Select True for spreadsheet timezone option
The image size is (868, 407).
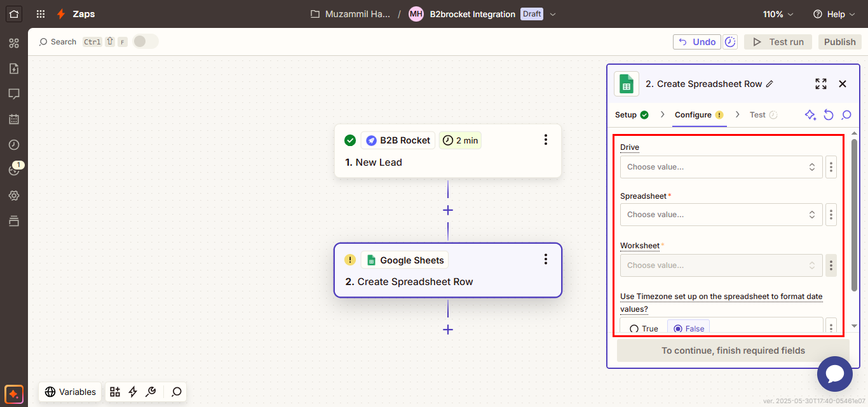pyautogui.click(x=644, y=328)
